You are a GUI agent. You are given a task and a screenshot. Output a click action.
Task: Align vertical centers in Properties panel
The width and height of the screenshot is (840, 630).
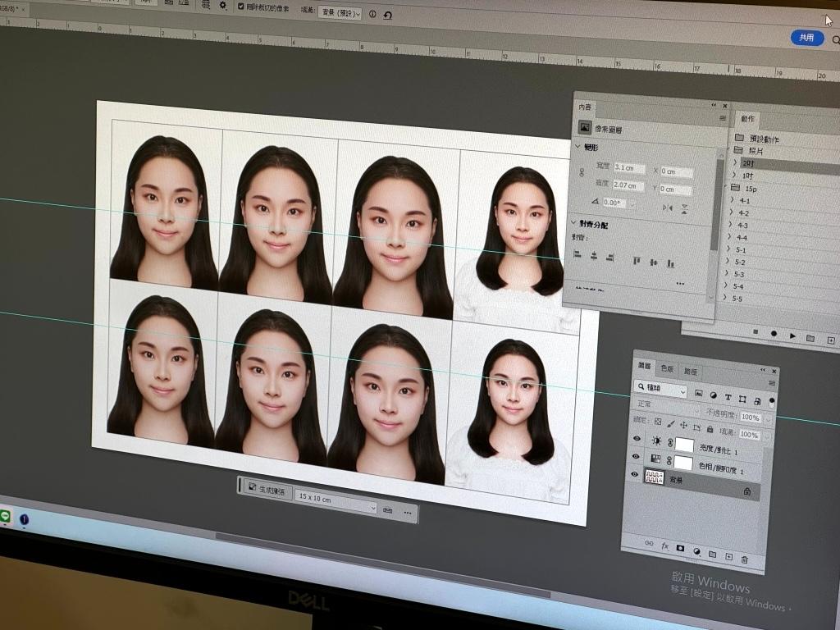pyautogui.click(x=654, y=262)
